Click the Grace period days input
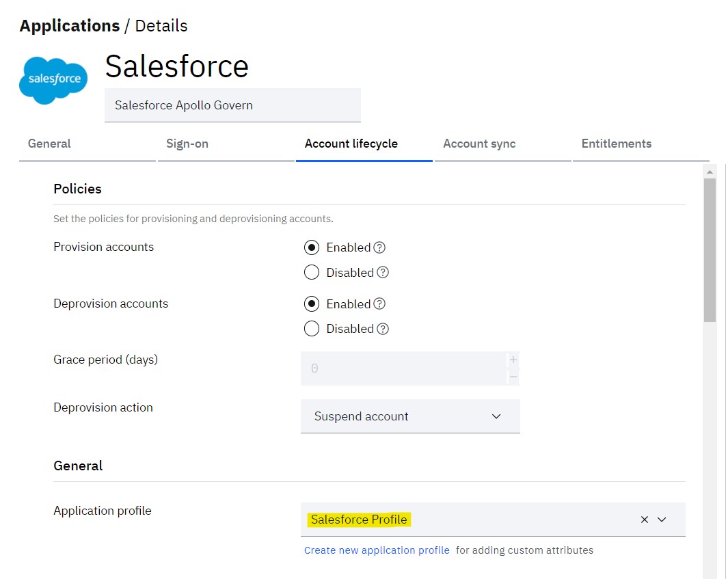This screenshot has height=579, width=728. click(404, 368)
